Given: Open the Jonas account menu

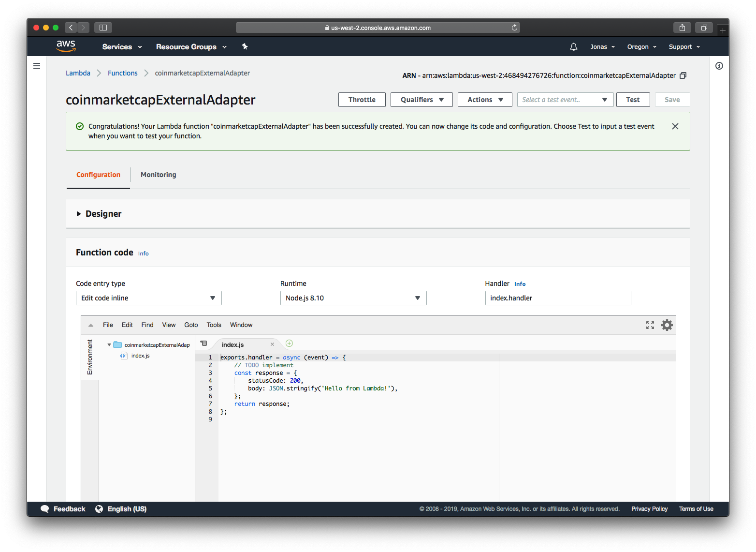Looking at the screenshot, I should tap(602, 47).
